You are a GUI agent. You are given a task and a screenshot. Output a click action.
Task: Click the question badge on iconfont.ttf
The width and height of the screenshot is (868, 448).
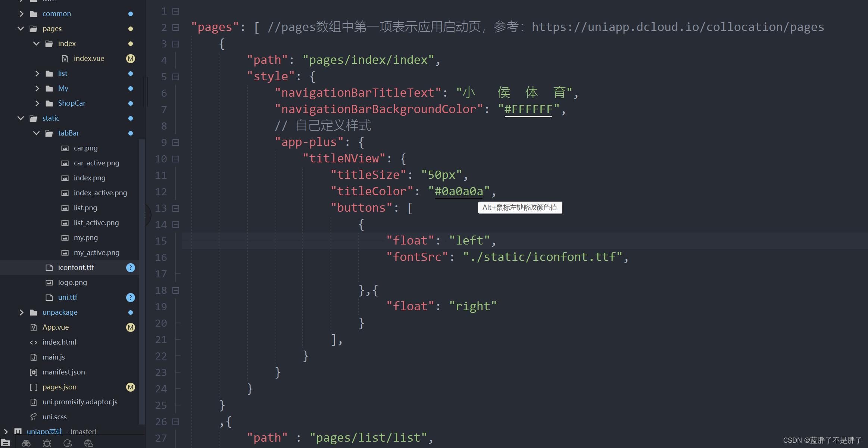pos(131,268)
